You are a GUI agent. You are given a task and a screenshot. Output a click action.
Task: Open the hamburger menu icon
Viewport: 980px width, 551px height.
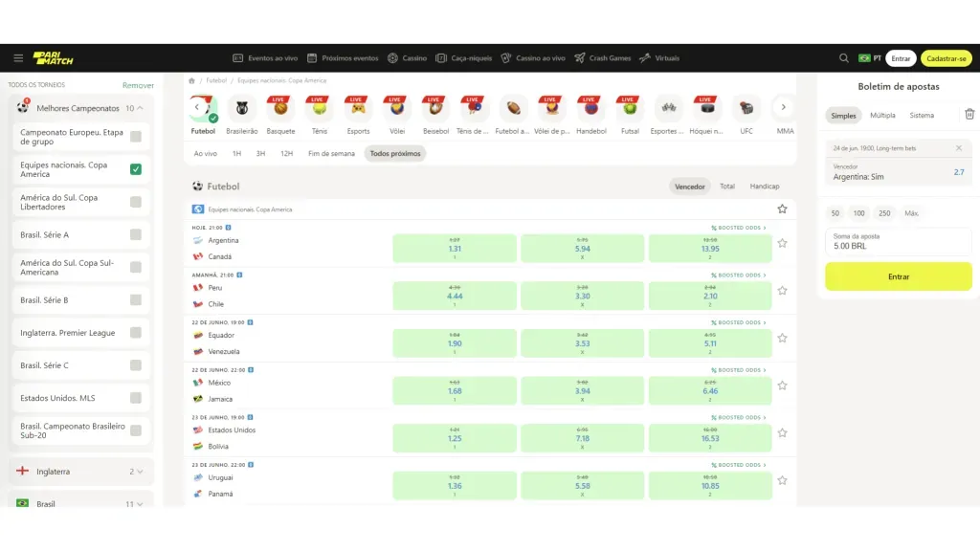17,58
